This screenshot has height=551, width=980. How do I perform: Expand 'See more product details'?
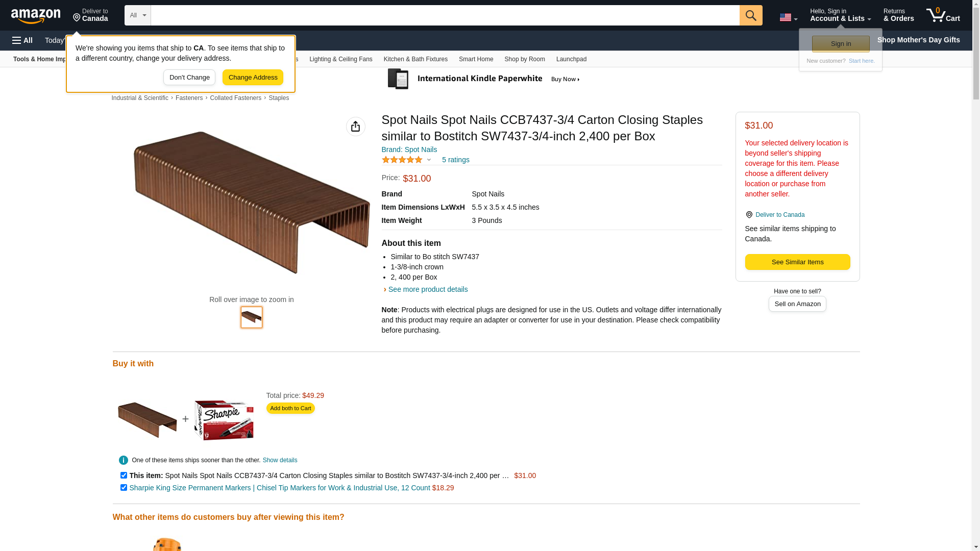point(427,289)
